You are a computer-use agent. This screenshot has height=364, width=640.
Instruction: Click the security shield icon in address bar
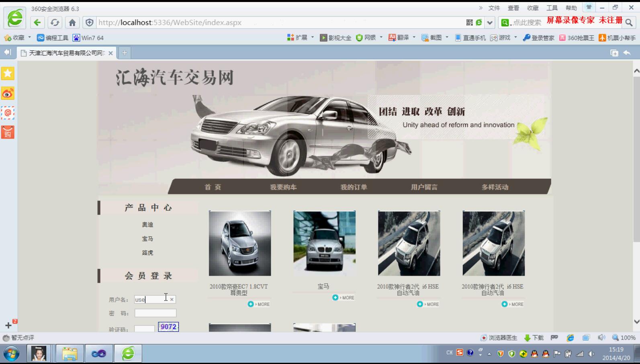point(90,22)
